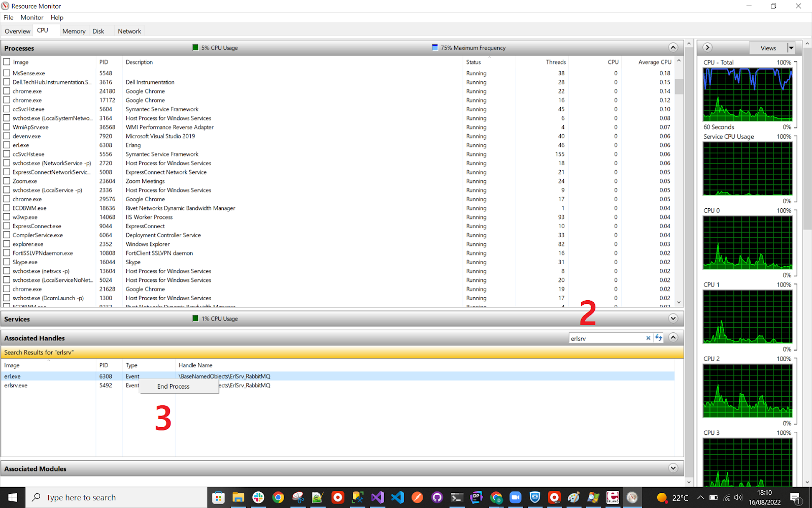Collapse the Associated Handles chevron
The image size is (812, 508).
click(x=673, y=337)
